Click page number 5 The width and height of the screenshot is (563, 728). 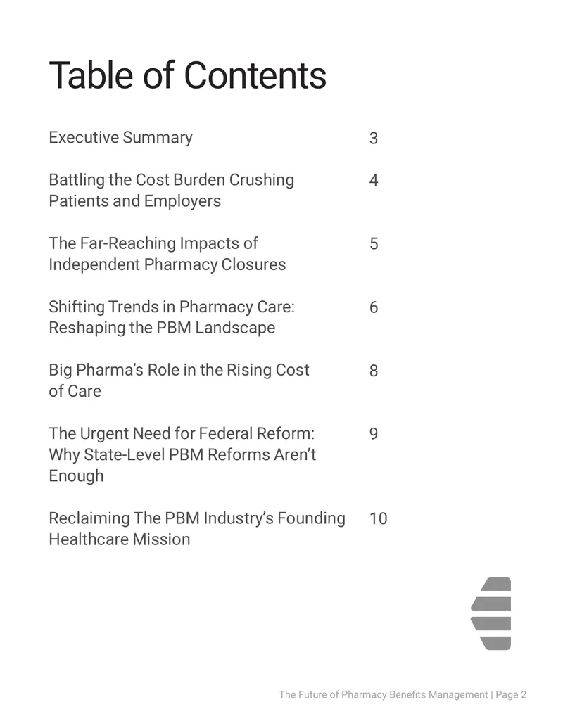[374, 244]
